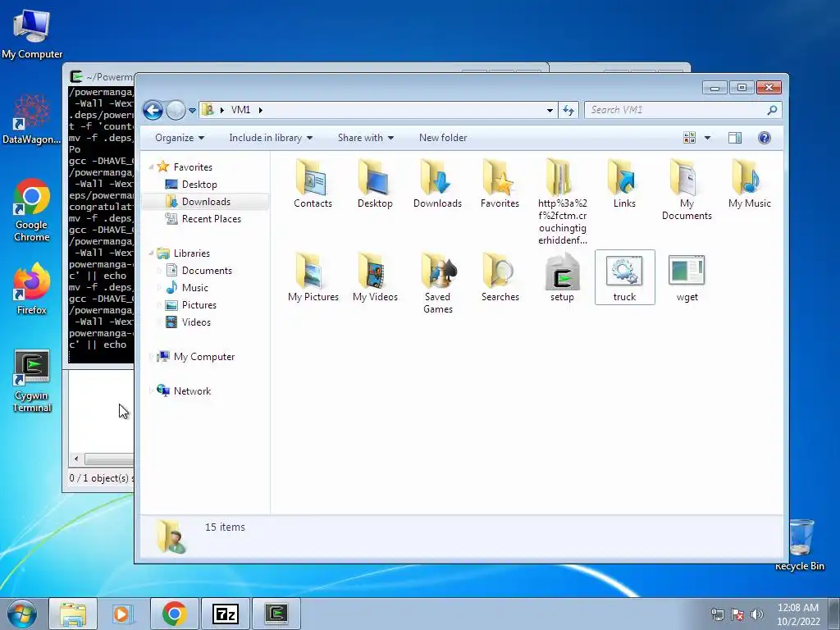Screen dimensions: 840x630
Task: Open volume control in system tray
Action: tap(757, 614)
